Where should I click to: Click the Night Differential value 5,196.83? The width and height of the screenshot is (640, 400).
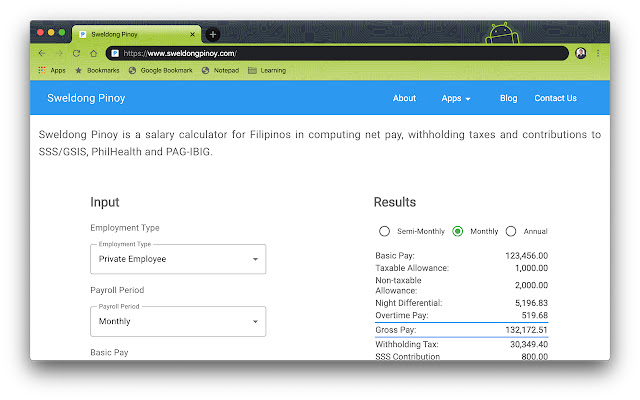(531, 303)
